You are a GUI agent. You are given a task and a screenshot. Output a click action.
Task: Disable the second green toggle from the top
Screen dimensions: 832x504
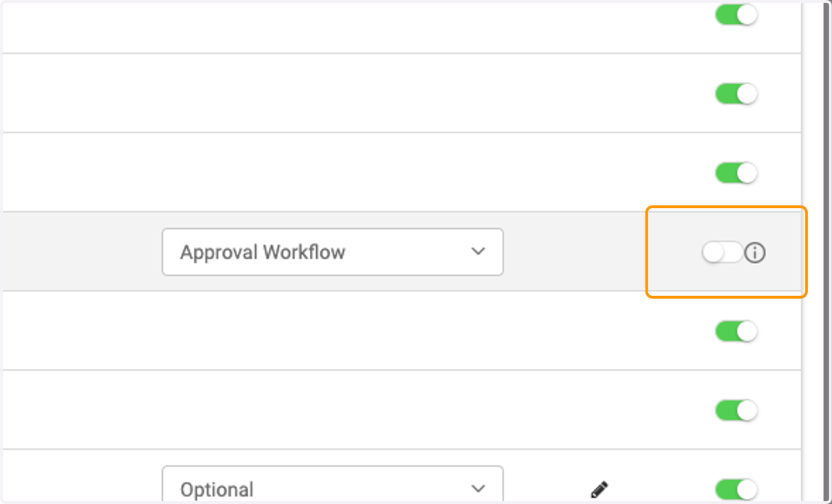(736, 94)
